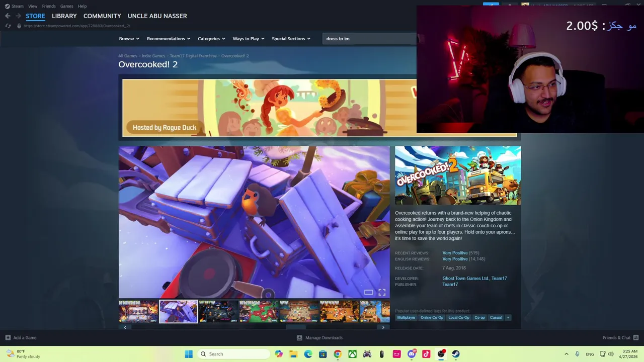Click the Manage Downloads button

point(319,337)
